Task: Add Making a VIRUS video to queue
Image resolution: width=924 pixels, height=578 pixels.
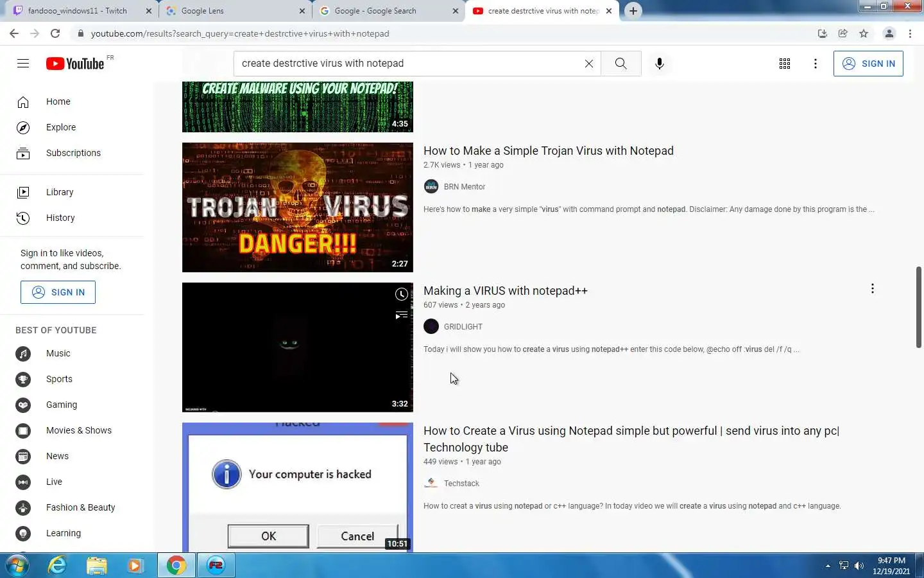Action: click(x=402, y=315)
